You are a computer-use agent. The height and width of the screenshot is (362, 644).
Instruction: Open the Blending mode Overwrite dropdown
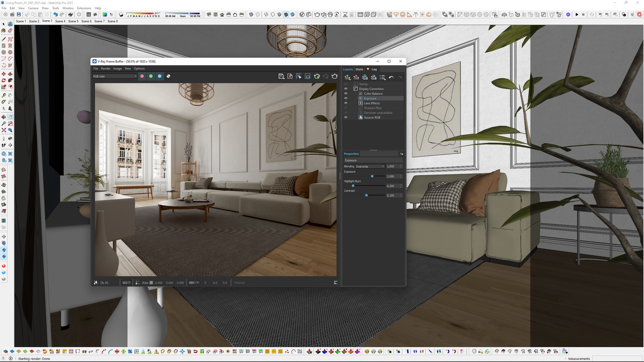(x=370, y=167)
